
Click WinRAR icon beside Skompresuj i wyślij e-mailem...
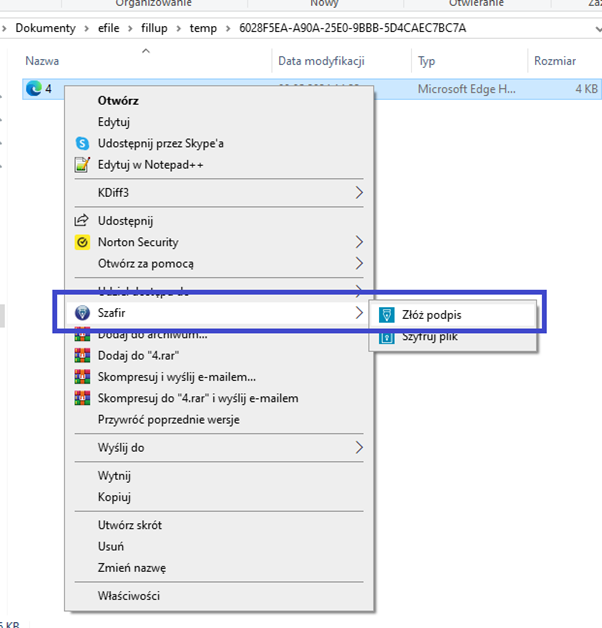[x=82, y=377]
